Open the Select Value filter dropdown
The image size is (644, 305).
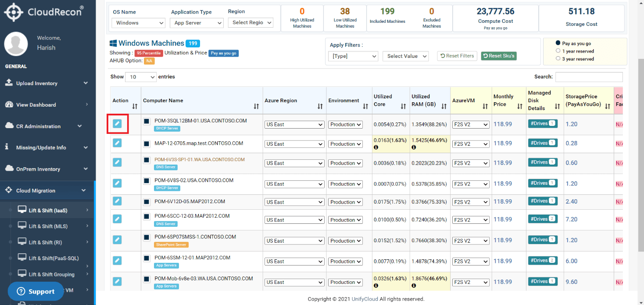(405, 56)
